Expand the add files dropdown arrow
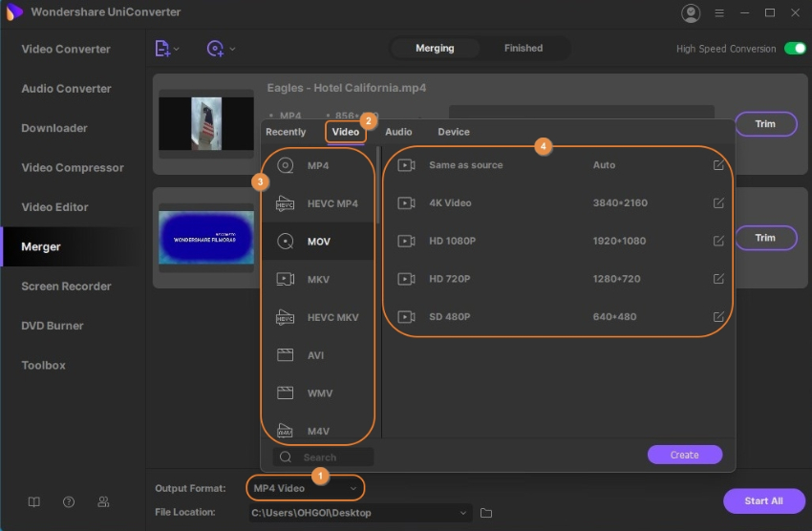 [x=178, y=49]
